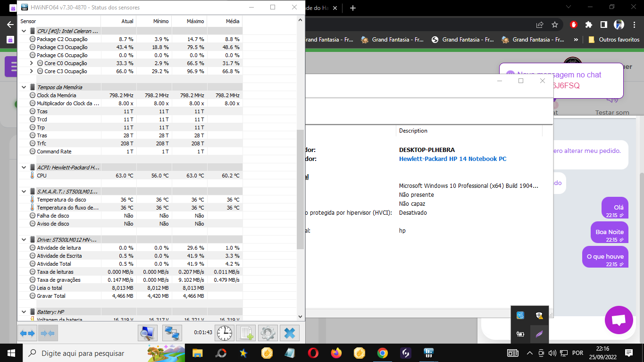
Task: Click the Atual column header
Action: (118, 21)
